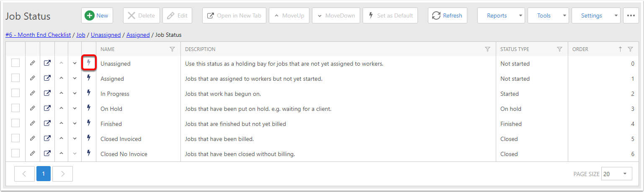Viewport: 644px width, 192px height.
Task: Set Closed Invoiced as default via lightning icon
Action: point(89,138)
